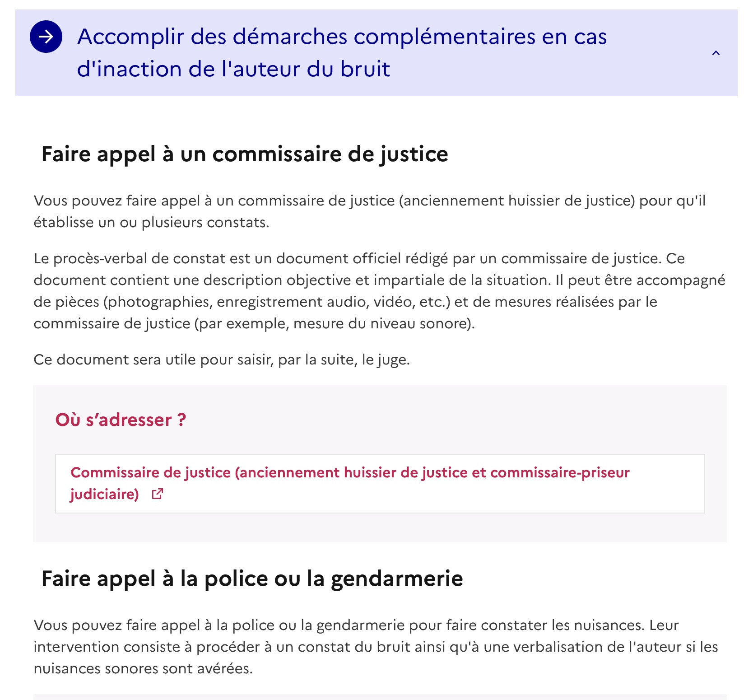This screenshot has height=700, width=753.
Task: Click the phrase "nuisances sonores sont avérées"
Action: [x=142, y=668]
